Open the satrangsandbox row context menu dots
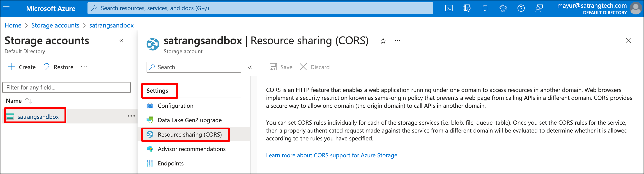This screenshot has width=644, height=174. point(131,116)
